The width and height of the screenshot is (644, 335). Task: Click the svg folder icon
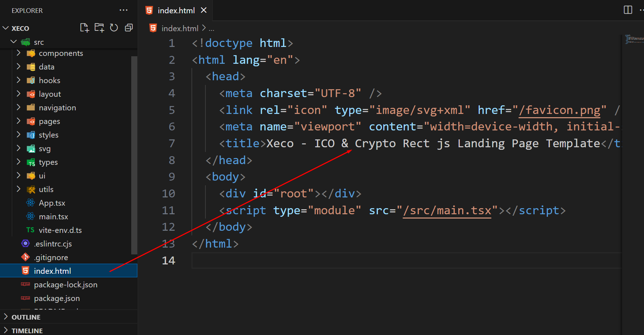31,149
